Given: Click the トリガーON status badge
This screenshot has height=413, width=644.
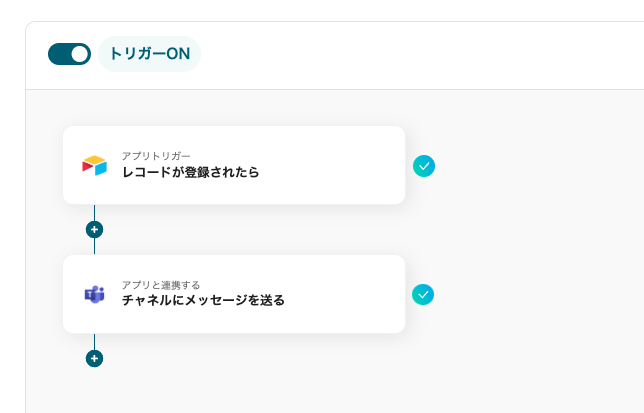Looking at the screenshot, I should point(150,54).
